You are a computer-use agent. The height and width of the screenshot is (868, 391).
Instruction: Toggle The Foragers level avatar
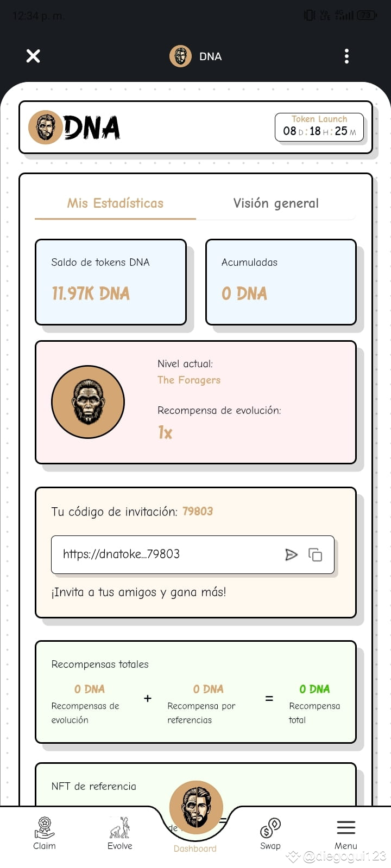click(x=88, y=401)
